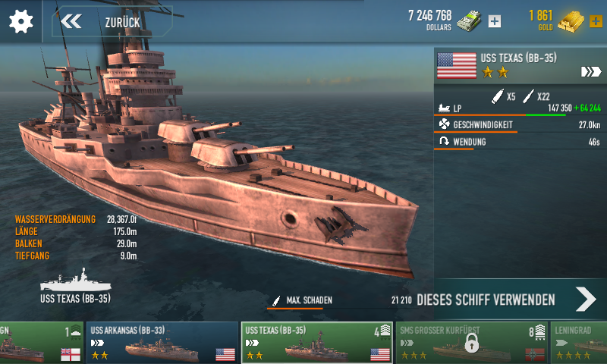Click the American flag in ship panel
The width and height of the screenshot is (607, 364).
pyautogui.click(x=457, y=66)
